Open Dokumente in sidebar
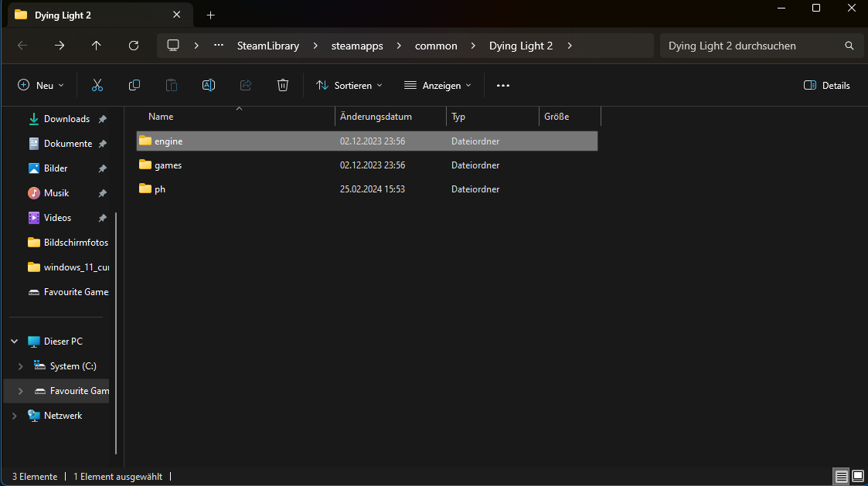Image resolution: width=868 pixels, height=486 pixels. [x=67, y=144]
